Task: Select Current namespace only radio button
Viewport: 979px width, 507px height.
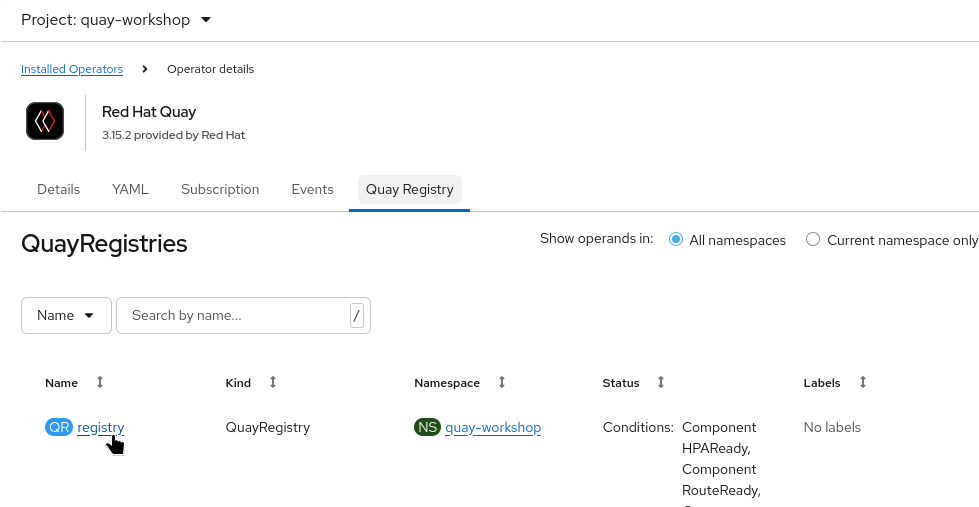Action: pyautogui.click(x=813, y=240)
